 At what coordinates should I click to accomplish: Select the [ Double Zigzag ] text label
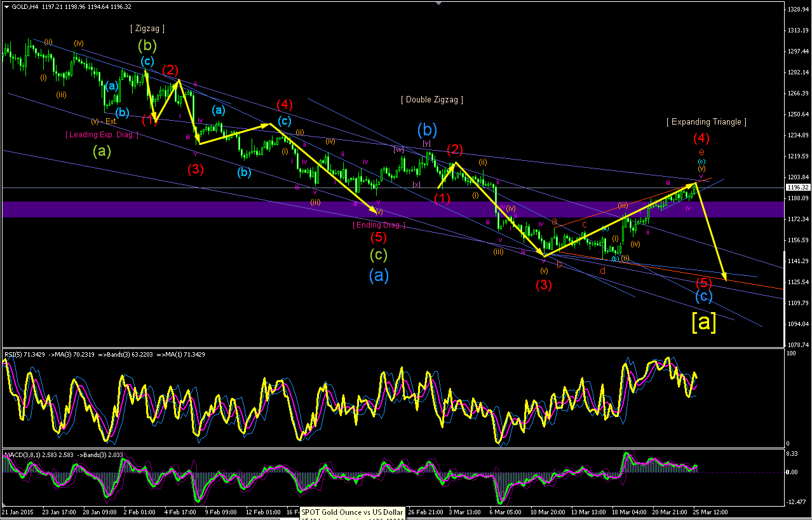tap(432, 100)
